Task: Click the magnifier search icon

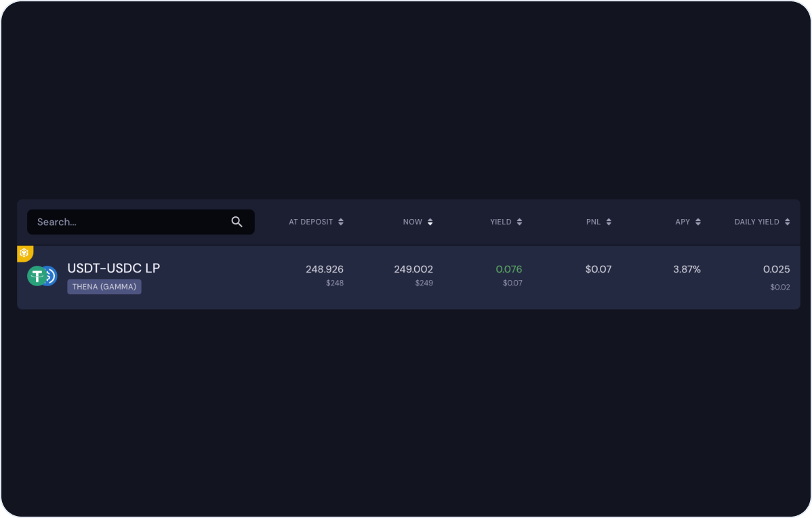Action: tap(237, 222)
